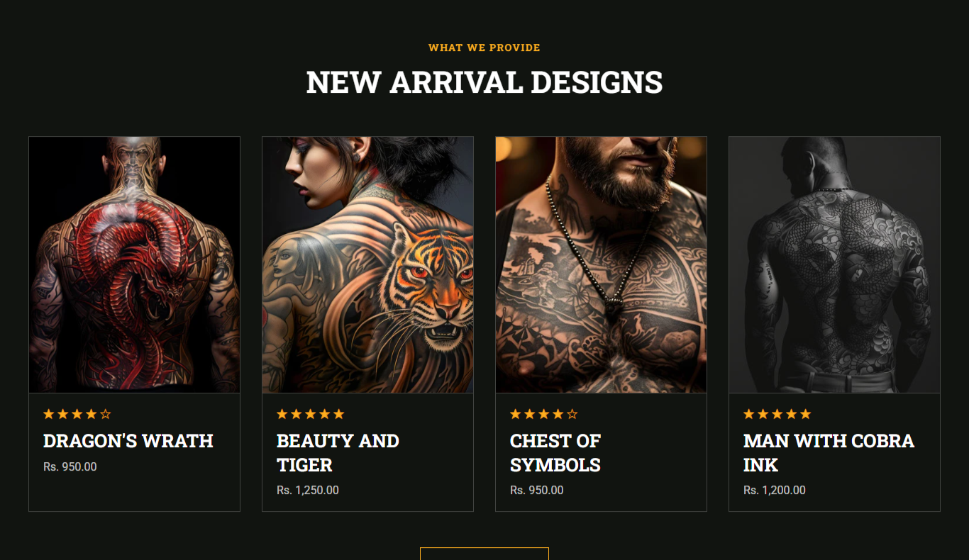Click the Rs. 1,250.00 price text
This screenshot has width=969, height=560.
coord(308,491)
